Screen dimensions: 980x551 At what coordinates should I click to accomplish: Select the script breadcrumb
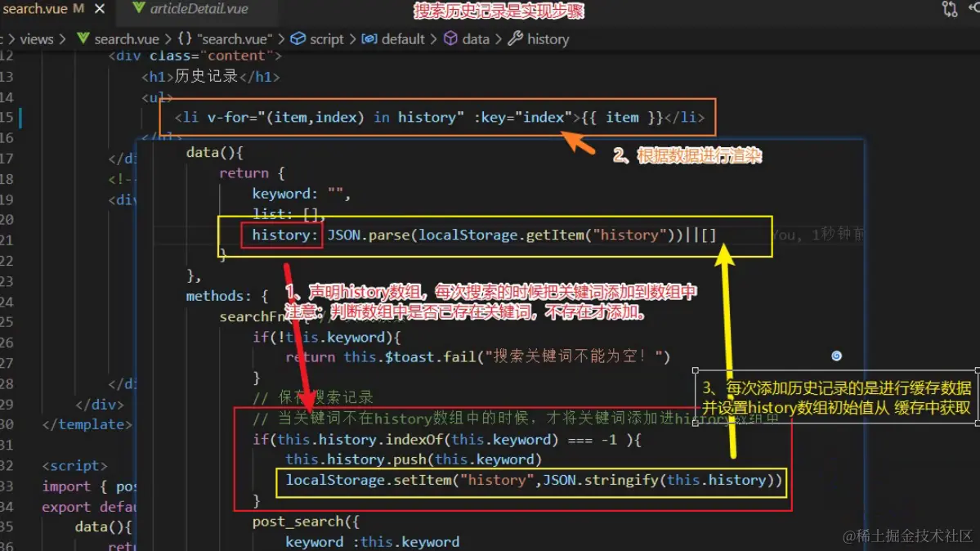pyautogui.click(x=326, y=38)
